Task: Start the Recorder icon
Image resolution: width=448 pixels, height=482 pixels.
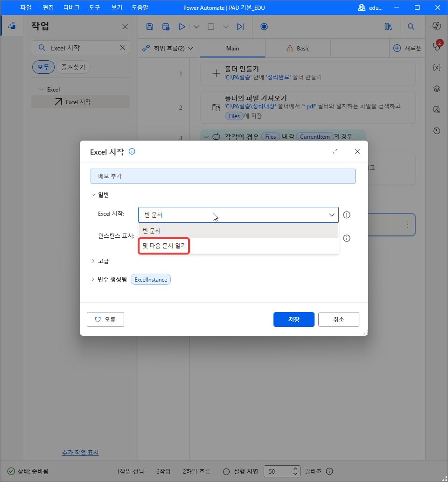Action: 264,27
